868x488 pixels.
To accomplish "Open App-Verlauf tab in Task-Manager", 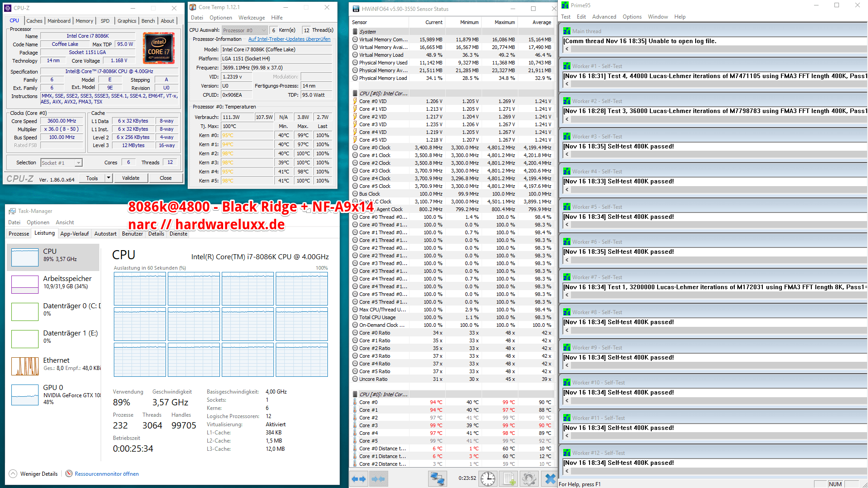I will coord(74,234).
